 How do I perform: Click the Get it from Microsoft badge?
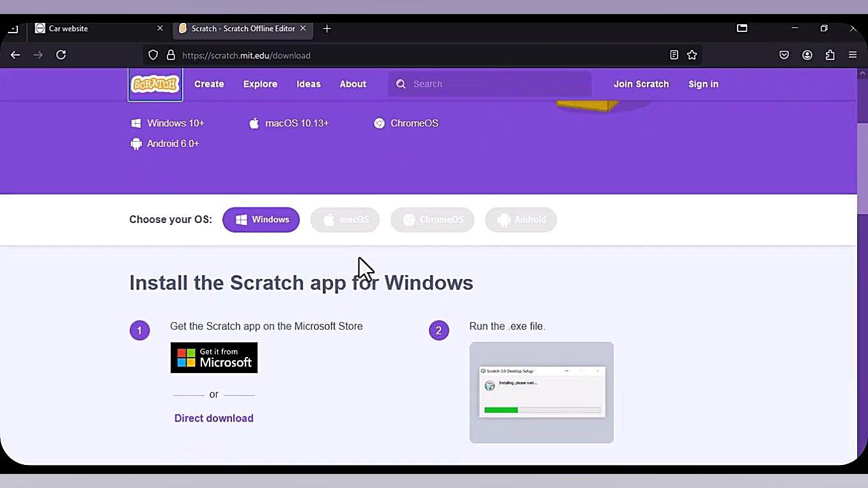click(214, 358)
